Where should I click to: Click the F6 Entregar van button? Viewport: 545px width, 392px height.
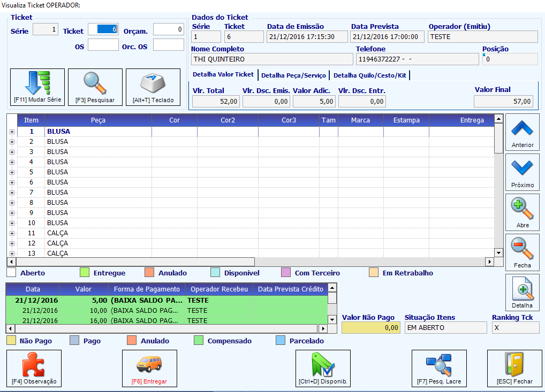click(x=149, y=368)
